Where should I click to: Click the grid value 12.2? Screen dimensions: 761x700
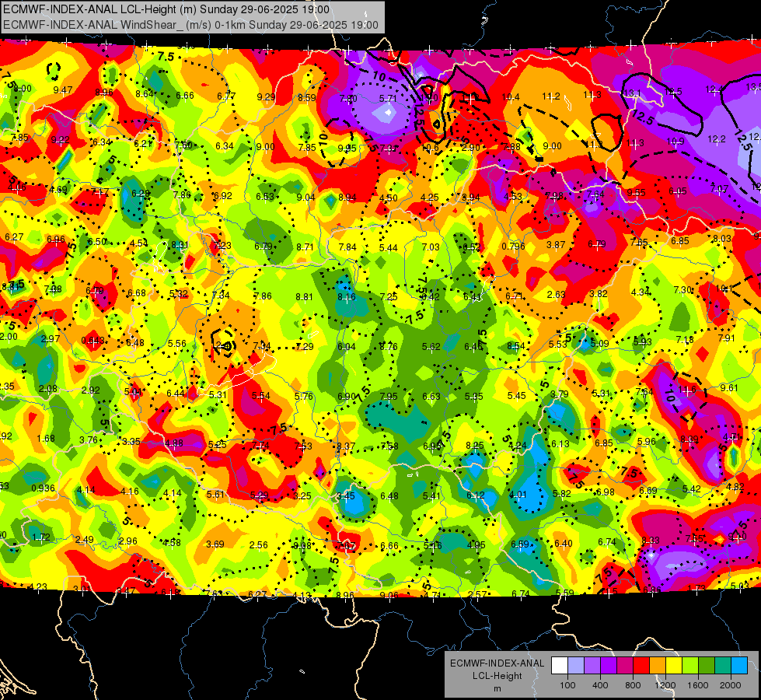pyautogui.click(x=717, y=139)
